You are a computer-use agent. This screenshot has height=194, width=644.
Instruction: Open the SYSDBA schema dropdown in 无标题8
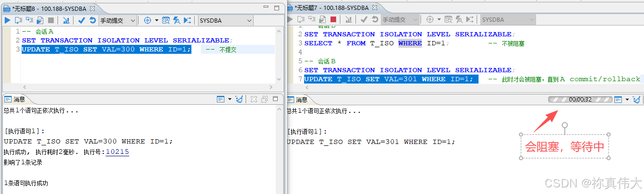(226, 20)
